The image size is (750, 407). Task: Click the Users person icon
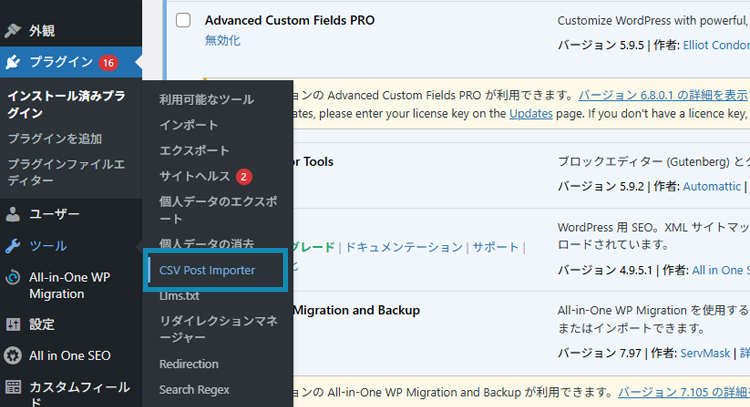point(13,214)
